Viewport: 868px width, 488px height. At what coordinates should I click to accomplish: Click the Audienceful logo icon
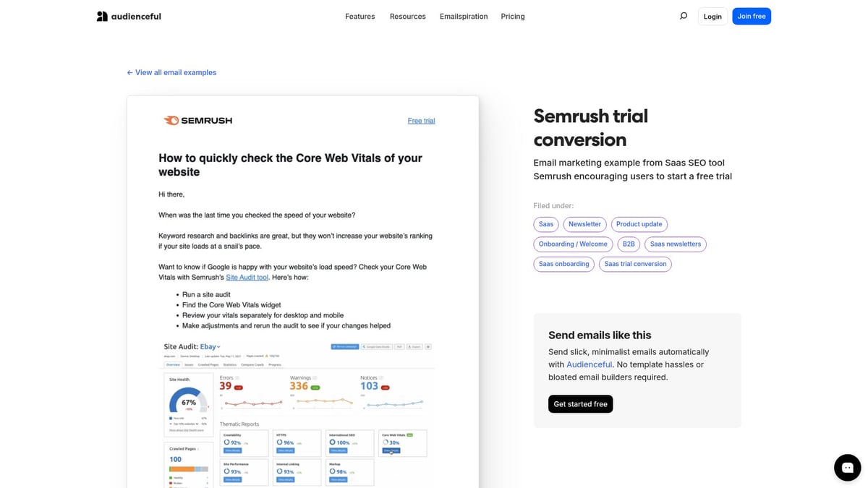point(101,15)
